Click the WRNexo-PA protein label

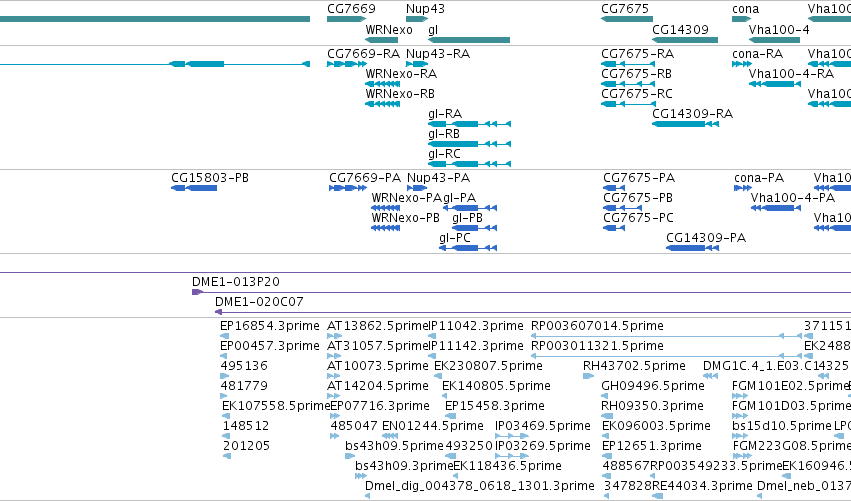[407, 198]
